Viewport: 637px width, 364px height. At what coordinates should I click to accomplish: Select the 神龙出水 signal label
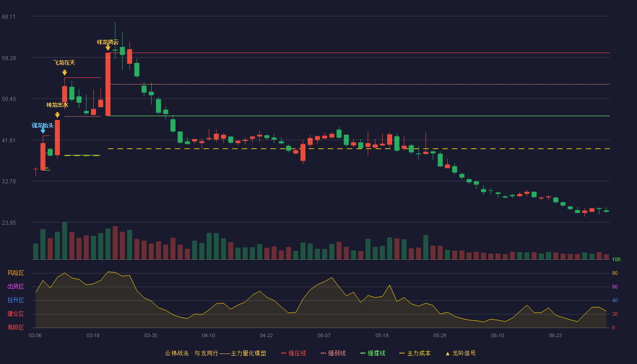(57, 105)
